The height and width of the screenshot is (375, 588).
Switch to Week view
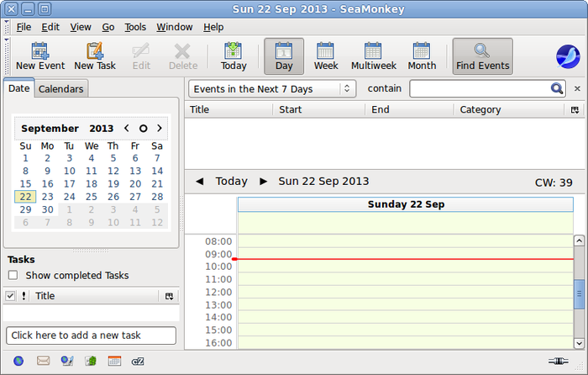[x=326, y=56]
